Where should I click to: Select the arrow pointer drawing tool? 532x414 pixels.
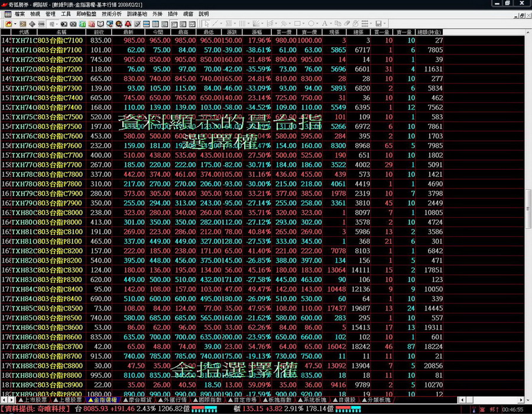(207, 24)
